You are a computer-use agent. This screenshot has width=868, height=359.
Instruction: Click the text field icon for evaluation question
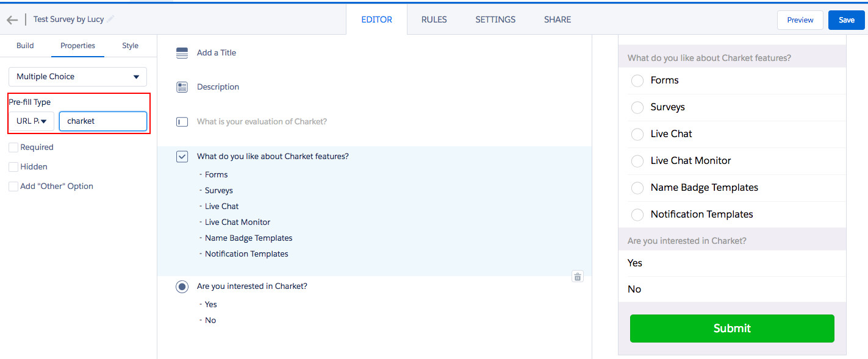tap(182, 122)
